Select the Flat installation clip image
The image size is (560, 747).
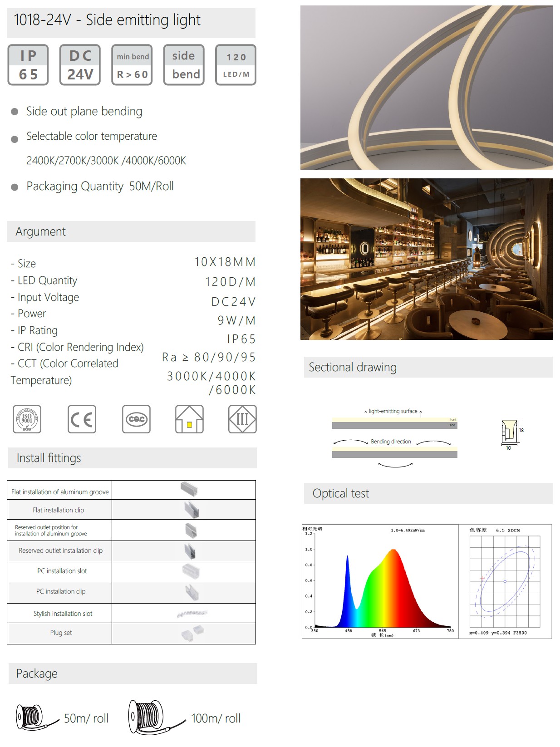[x=191, y=510]
